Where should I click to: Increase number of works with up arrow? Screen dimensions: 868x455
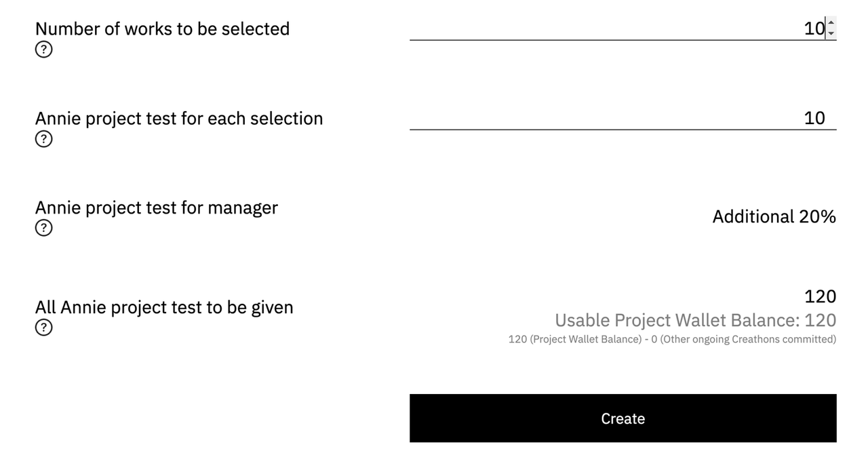point(831,23)
